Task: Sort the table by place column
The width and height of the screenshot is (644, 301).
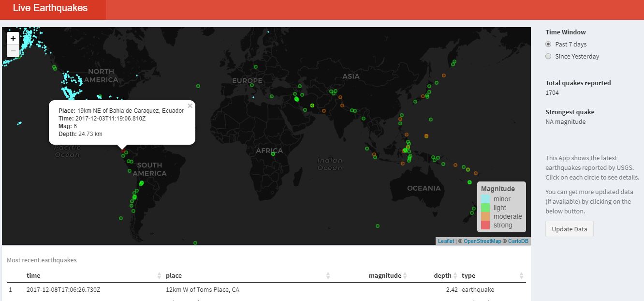Action: 174,275
